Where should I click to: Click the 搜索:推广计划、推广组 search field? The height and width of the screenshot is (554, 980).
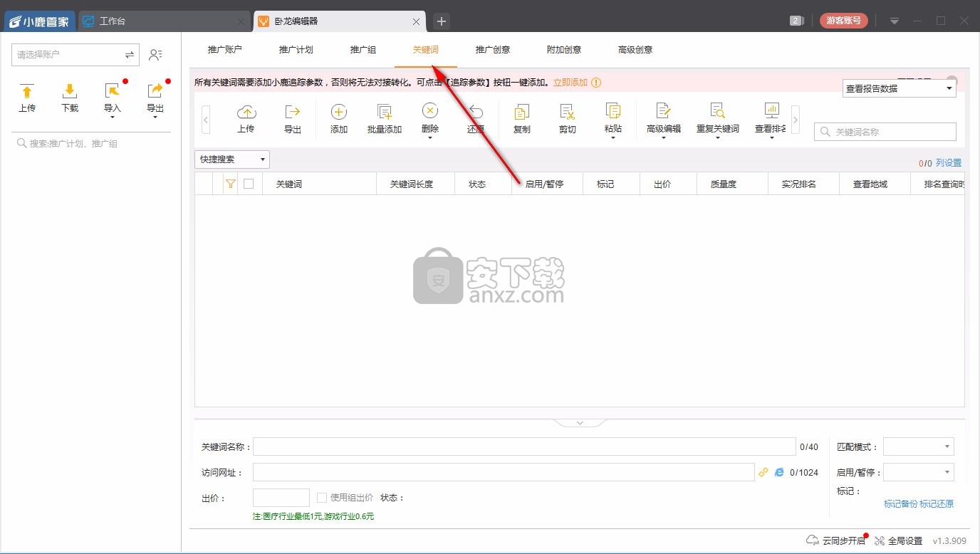91,143
